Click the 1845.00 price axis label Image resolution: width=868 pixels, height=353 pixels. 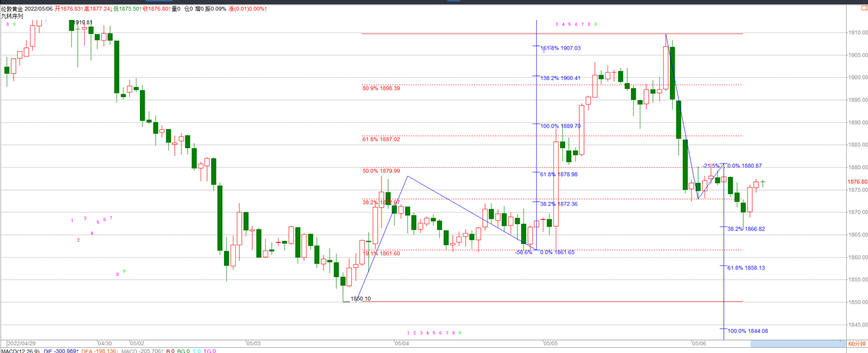click(857, 325)
